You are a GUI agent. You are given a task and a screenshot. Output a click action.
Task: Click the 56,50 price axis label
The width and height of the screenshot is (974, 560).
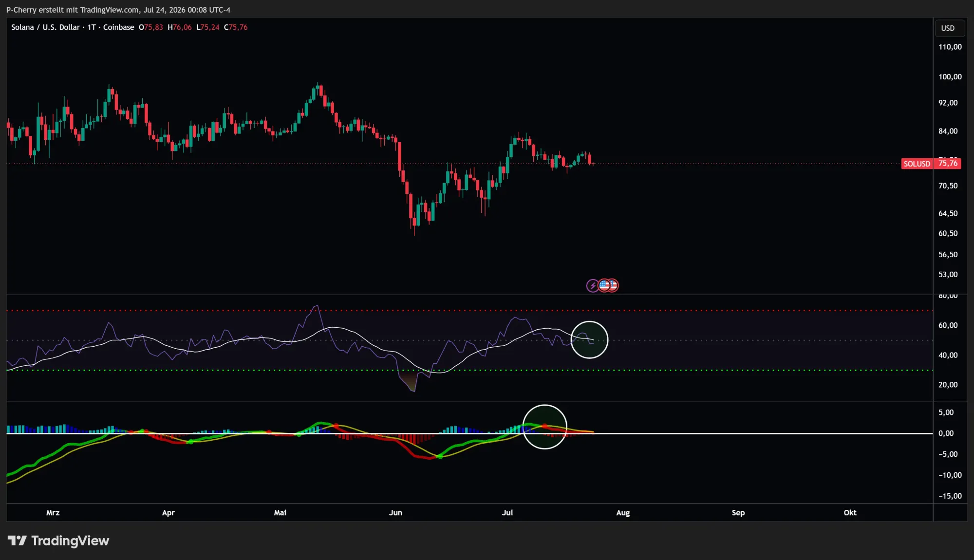point(948,255)
